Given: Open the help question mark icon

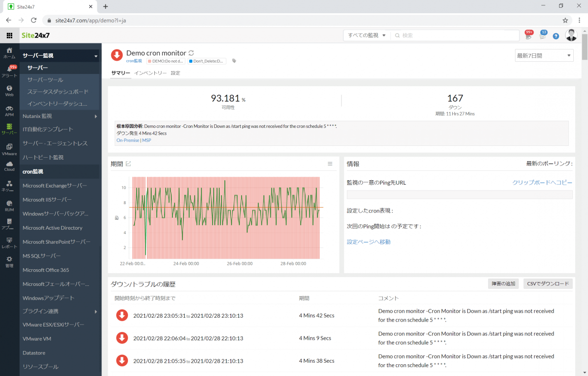Looking at the screenshot, I should click(x=556, y=36).
